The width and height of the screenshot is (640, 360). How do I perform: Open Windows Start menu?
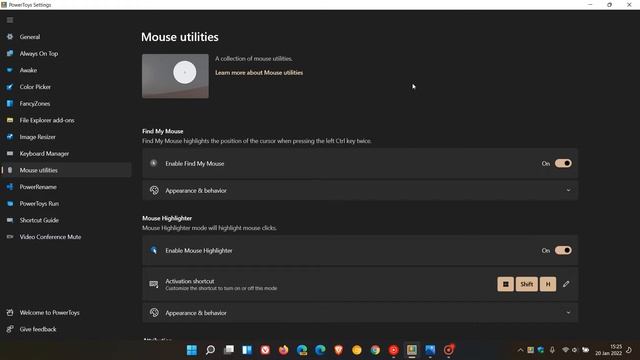click(x=192, y=350)
